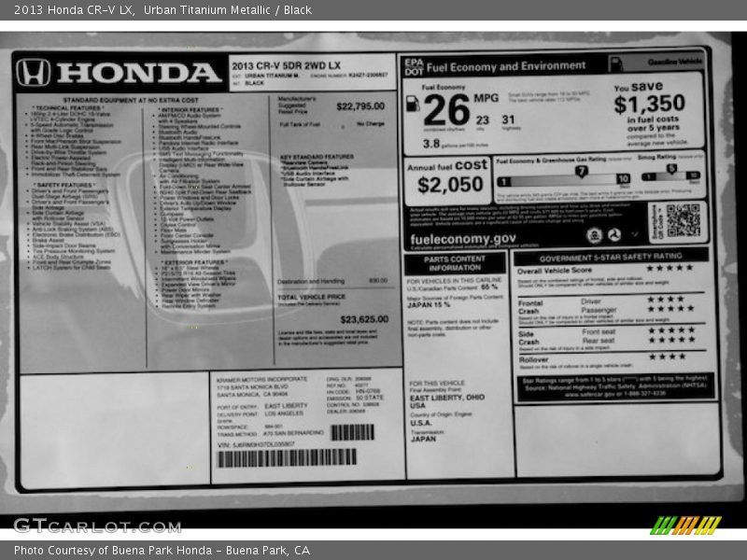Click the greenhouse gas rating marker 7

click(581, 172)
